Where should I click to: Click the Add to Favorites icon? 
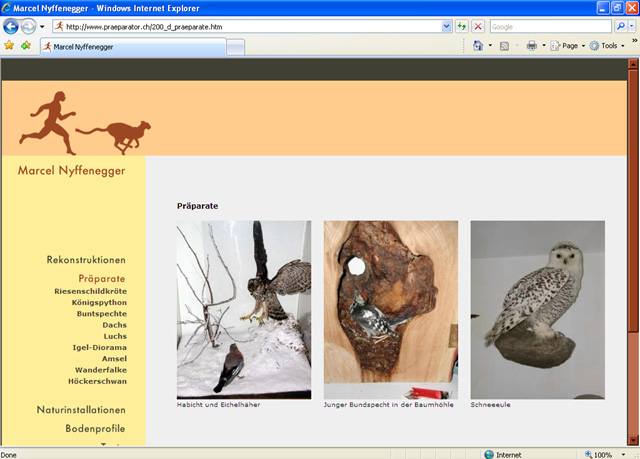[x=26, y=46]
